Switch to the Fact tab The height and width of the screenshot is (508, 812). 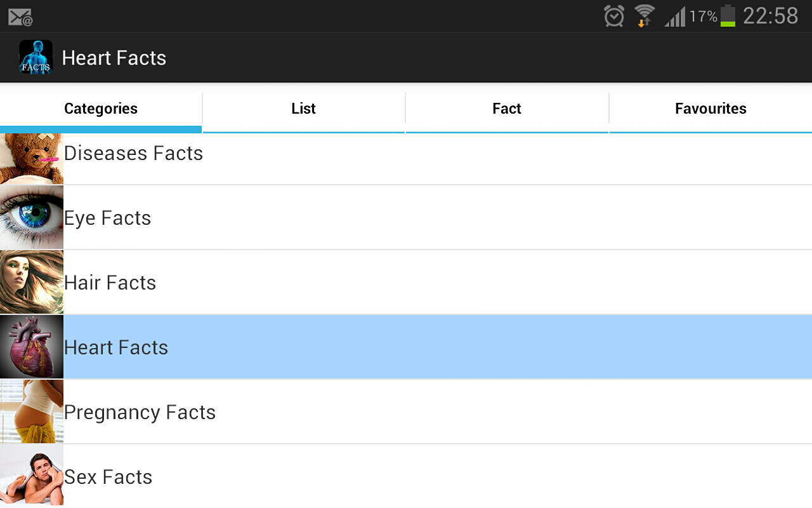[x=507, y=109]
